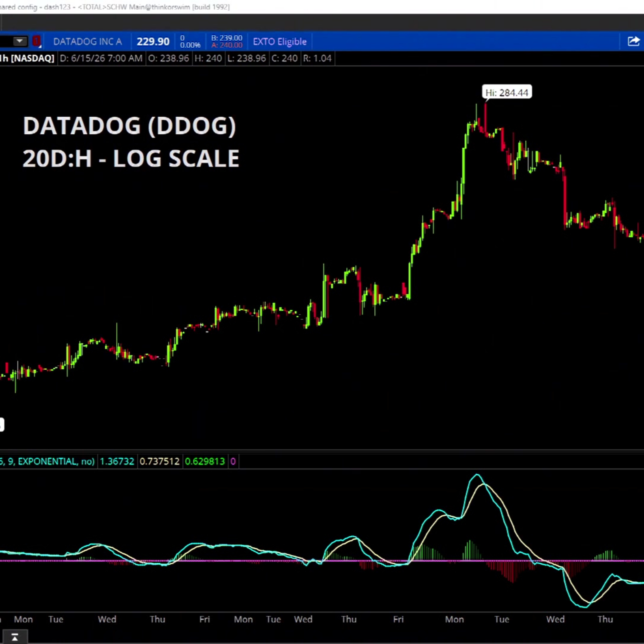Click the open value O: 238.96

(x=169, y=58)
